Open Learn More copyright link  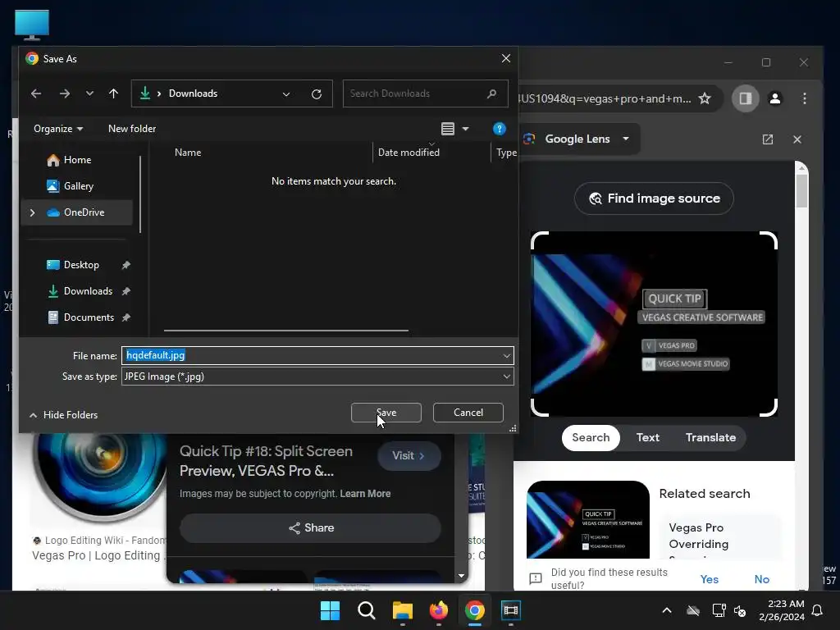click(365, 494)
